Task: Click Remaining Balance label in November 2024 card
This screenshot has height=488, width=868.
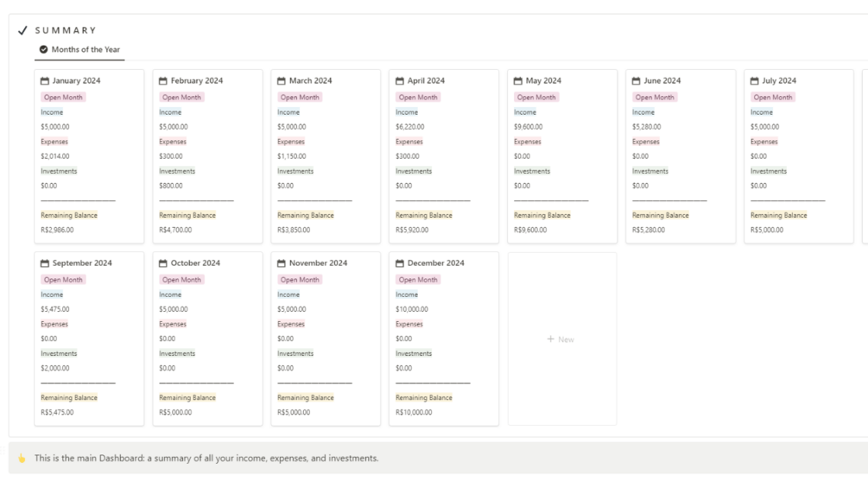Action: coord(305,398)
